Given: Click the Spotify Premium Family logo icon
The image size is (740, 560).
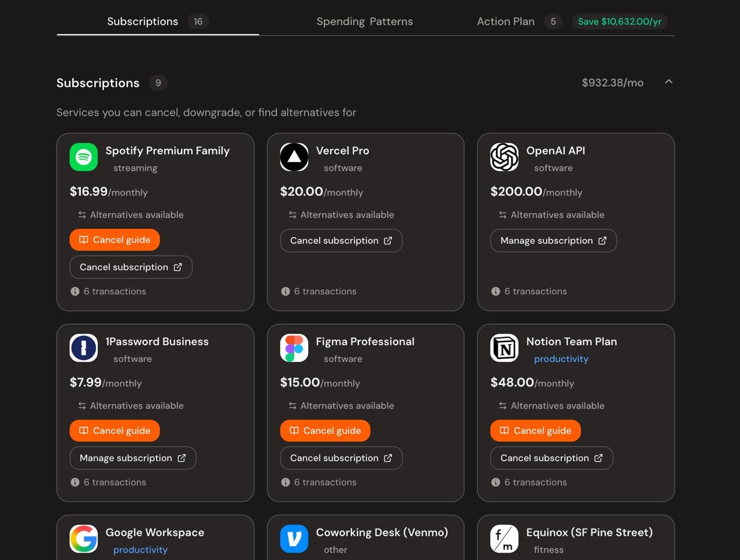Looking at the screenshot, I should click(84, 157).
